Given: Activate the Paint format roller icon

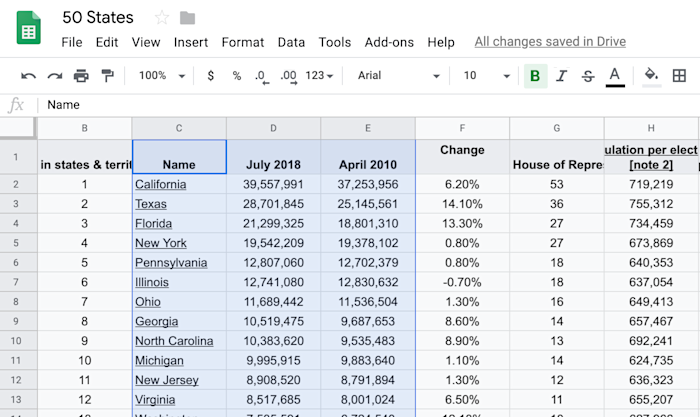Looking at the screenshot, I should pos(107,76).
